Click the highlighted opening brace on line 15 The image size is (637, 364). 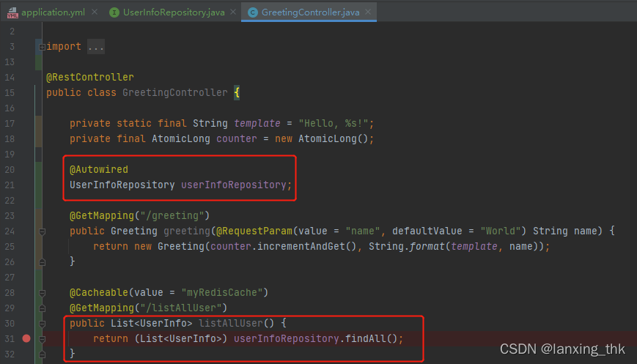(237, 92)
